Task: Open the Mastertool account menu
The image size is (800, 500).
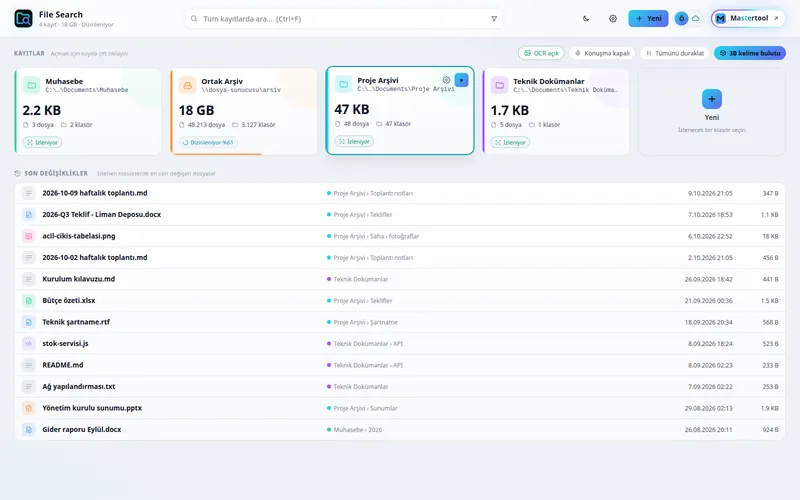Action: (x=748, y=18)
